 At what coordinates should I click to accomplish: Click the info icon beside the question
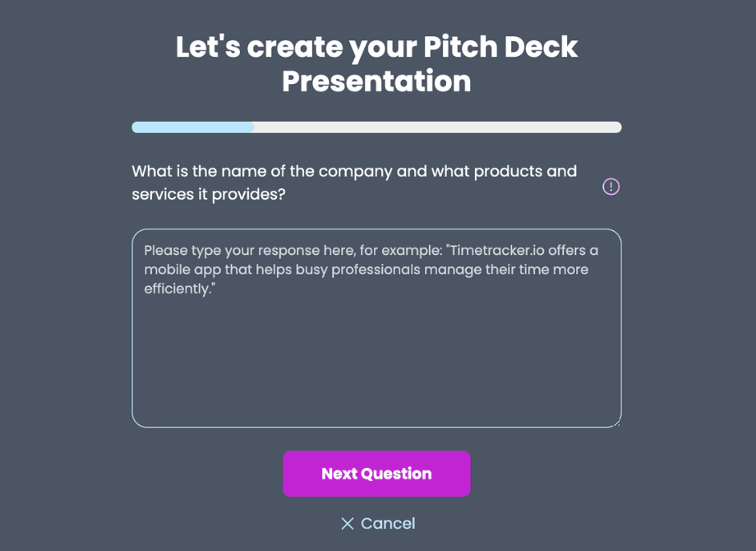[611, 187]
